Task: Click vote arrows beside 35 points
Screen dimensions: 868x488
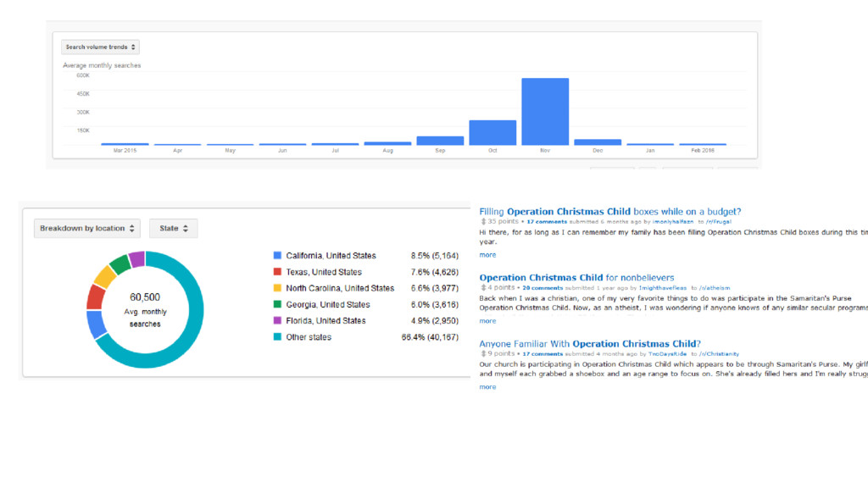Action: point(483,221)
